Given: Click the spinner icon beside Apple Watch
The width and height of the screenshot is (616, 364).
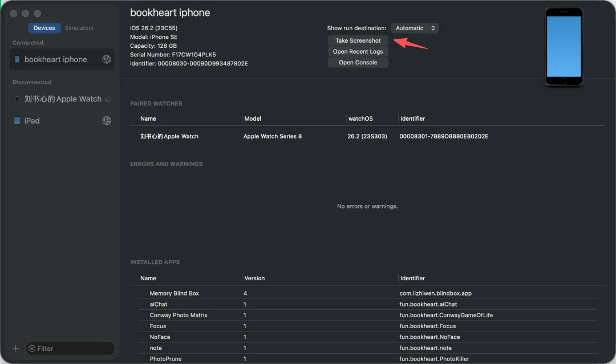Looking at the screenshot, I should 108,99.
